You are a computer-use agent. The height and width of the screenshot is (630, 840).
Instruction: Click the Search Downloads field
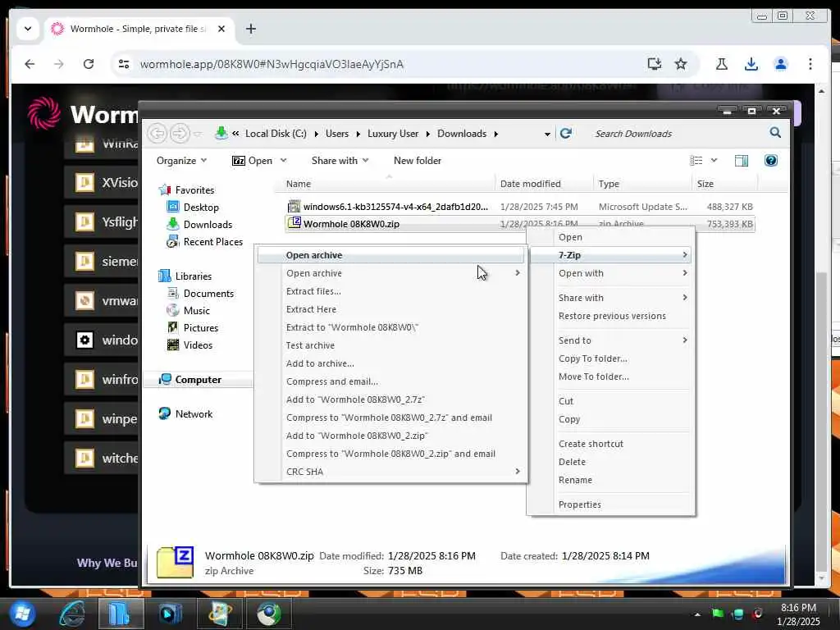point(678,134)
